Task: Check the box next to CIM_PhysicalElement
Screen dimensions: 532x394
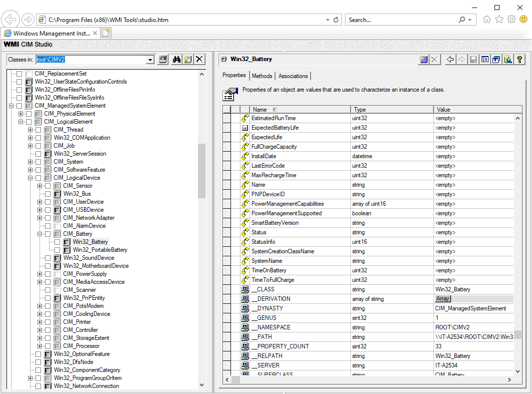Action: pyautogui.click(x=29, y=114)
